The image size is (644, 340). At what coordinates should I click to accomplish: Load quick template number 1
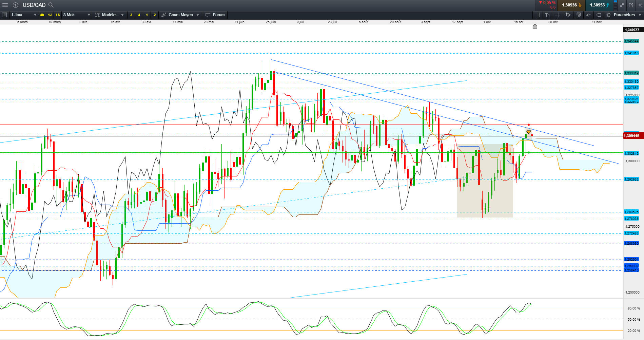[147, 15]
